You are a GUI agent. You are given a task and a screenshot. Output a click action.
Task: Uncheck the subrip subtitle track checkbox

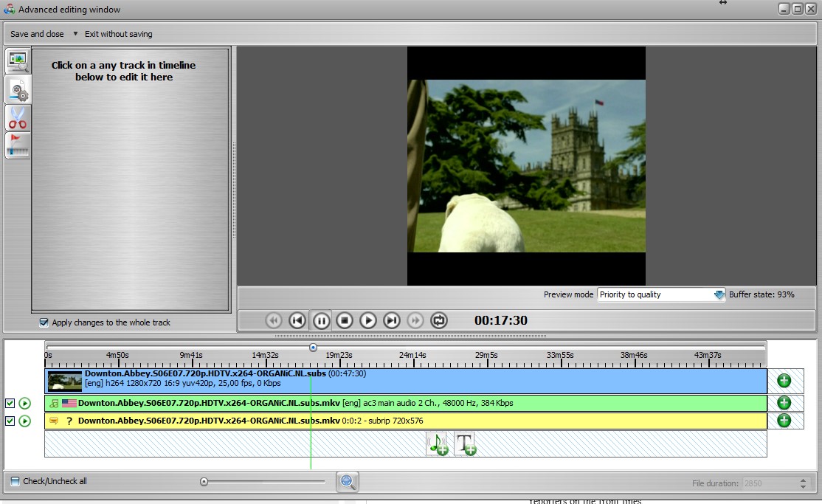tap(10, 421)
